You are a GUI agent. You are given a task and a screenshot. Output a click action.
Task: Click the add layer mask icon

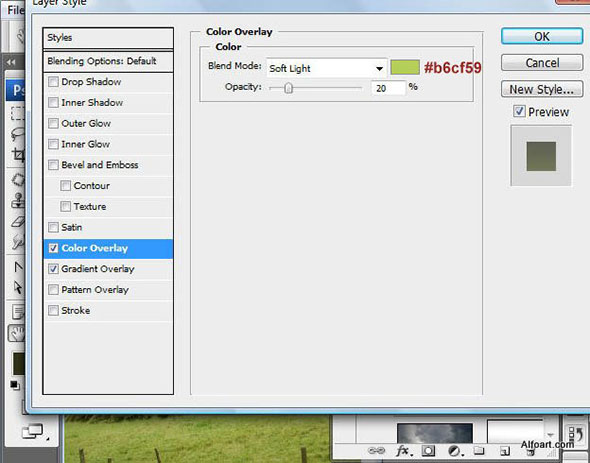coord(428,451)
